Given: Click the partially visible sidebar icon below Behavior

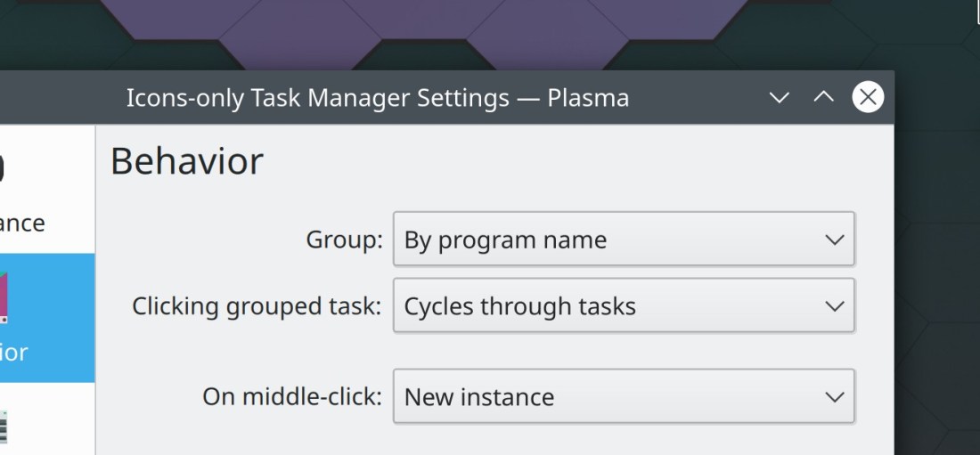Looking at the screenshot, I should pyautogui.click(x=4, y=426).
